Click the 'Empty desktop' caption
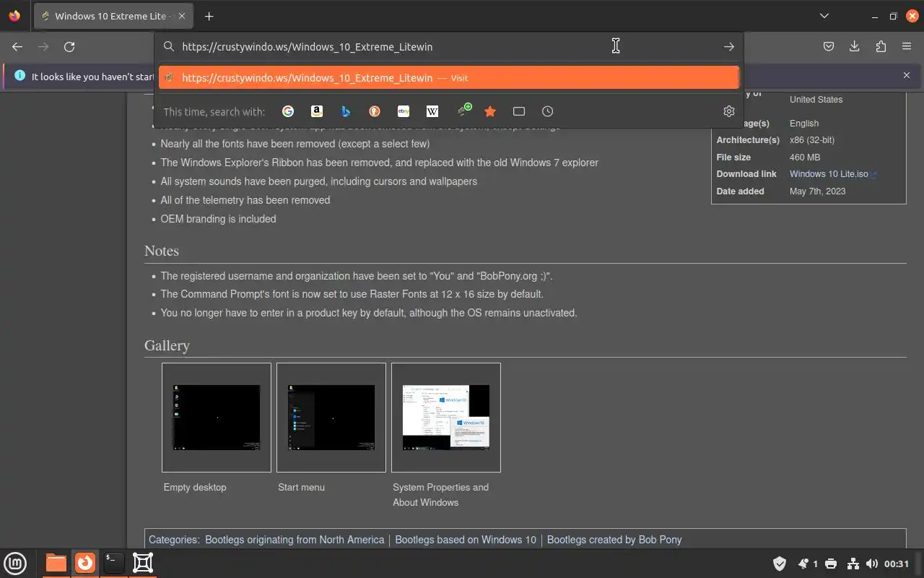This screenshot has width=924, height=578. pos(195,488)
